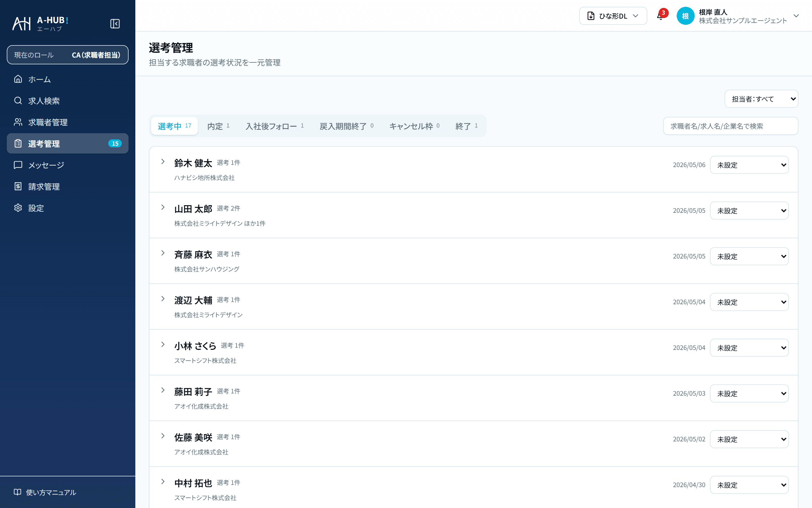Image resolution: width=812 pixels, height=508 pixels.
Task: Open status dropdown for 小林 さくら
Action: (749, 348)
